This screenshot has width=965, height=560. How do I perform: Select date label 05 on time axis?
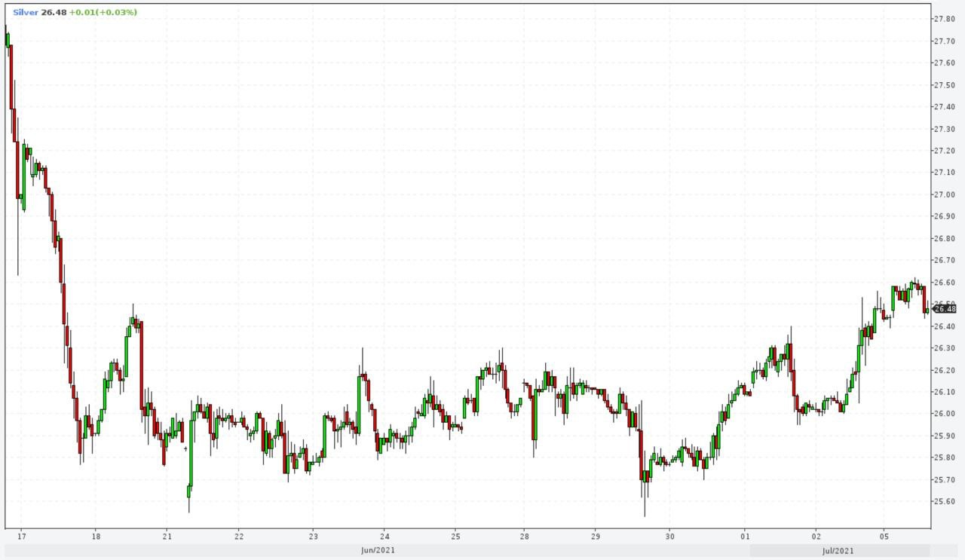[885, 537]
